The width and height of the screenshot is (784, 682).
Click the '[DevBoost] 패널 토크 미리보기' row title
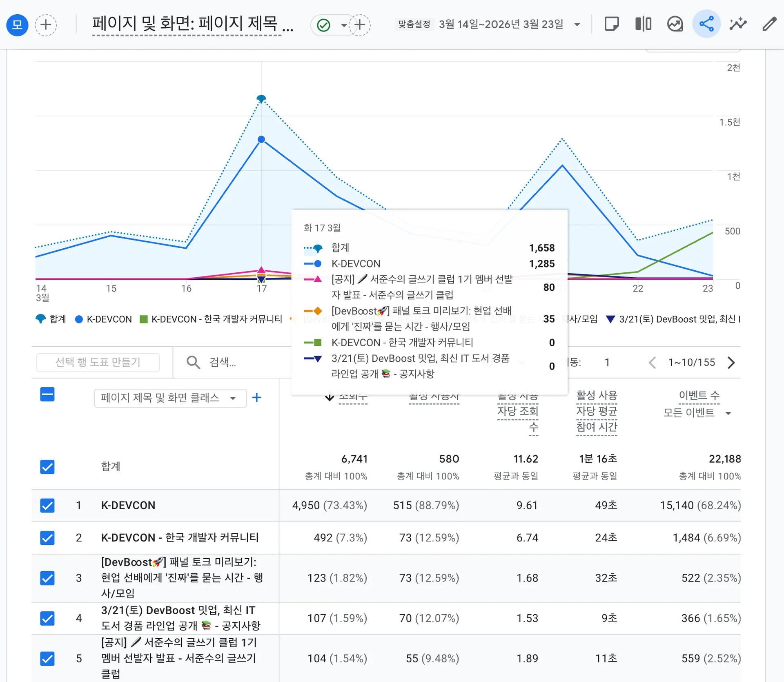tap(182, 578)
